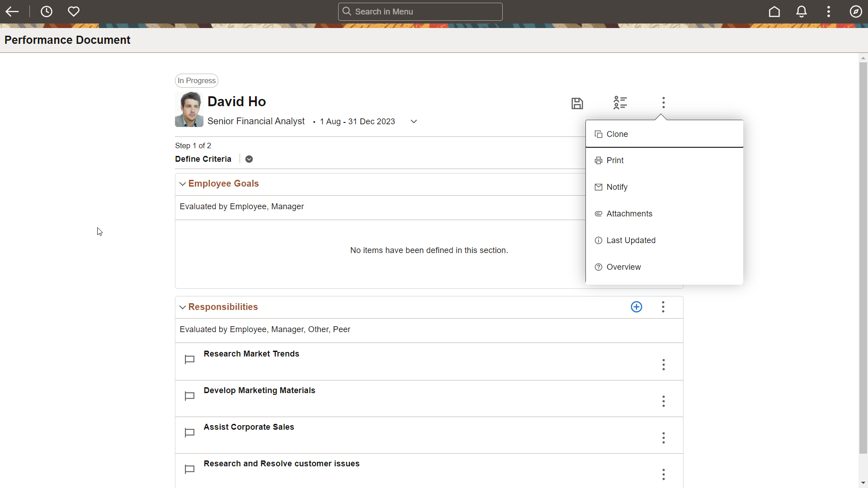Click the save document icon

pyautogui.click(x=577, y=103)
